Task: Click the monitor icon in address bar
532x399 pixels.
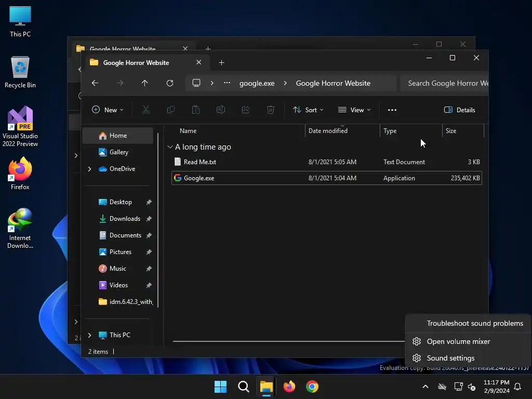Action: point(196,83)
